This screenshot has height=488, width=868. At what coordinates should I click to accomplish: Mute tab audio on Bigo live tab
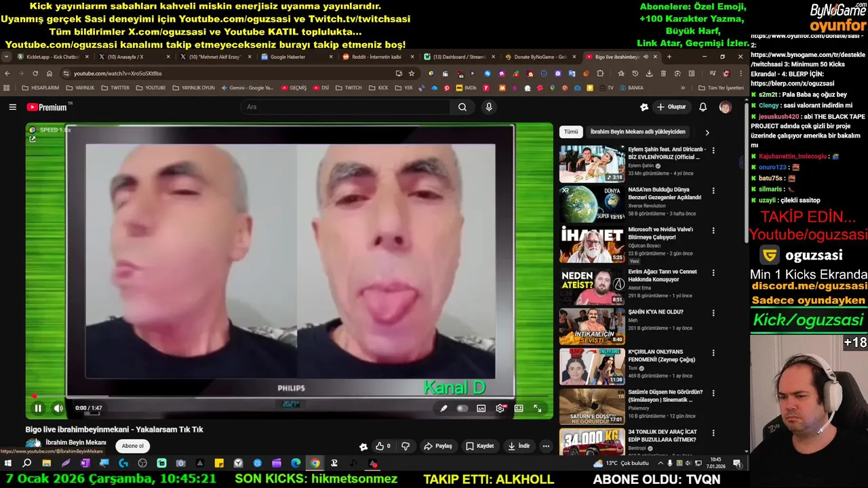(x=646, y=57)
